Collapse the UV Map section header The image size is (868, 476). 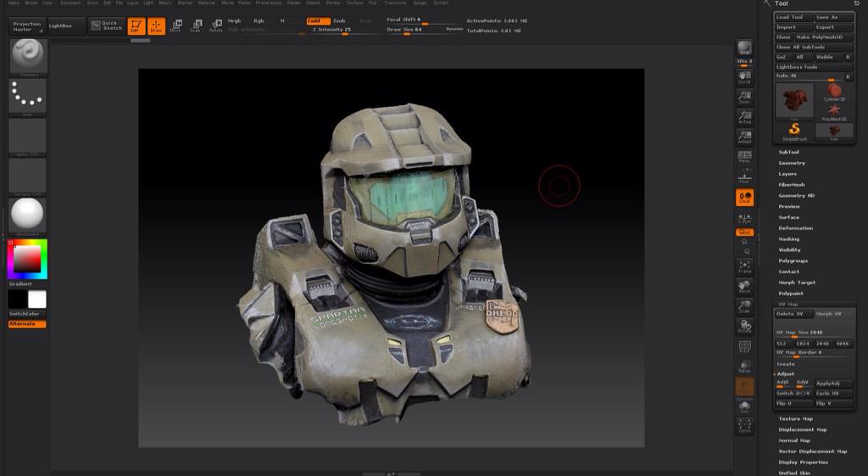coord(788,305)
